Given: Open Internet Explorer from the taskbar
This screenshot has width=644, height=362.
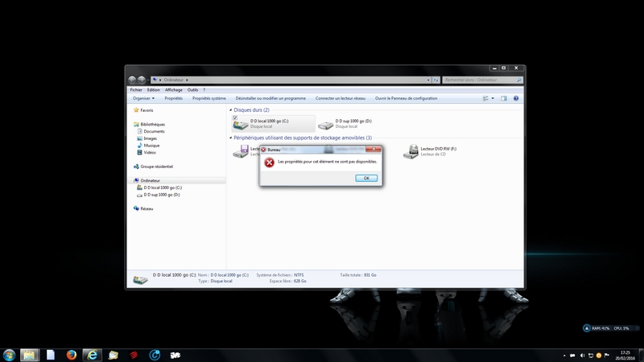Looking at the screenshot, I should point(93,354).
